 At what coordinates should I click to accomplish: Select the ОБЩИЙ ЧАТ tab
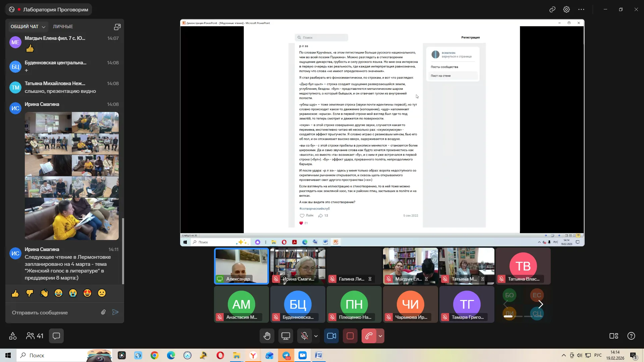[24, 26]
